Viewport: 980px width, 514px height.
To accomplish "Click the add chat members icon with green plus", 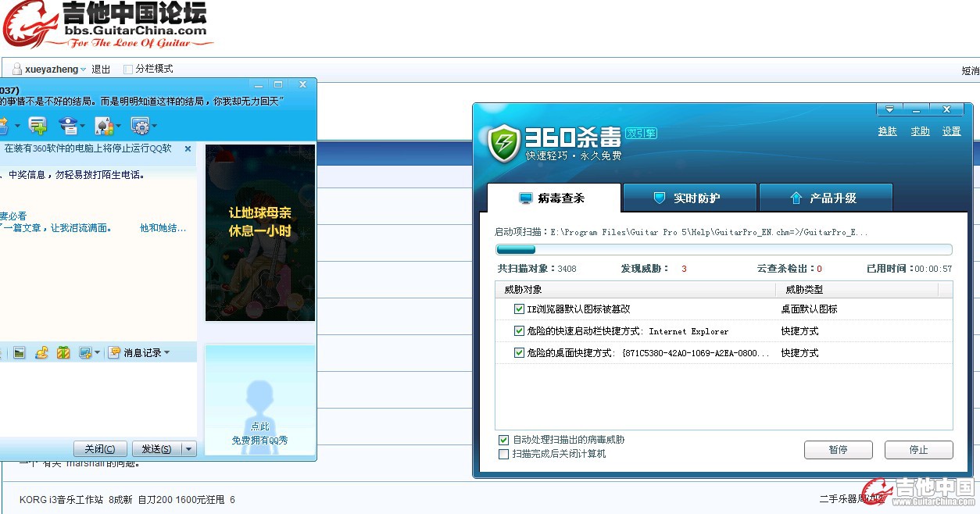I will [37, 125].
